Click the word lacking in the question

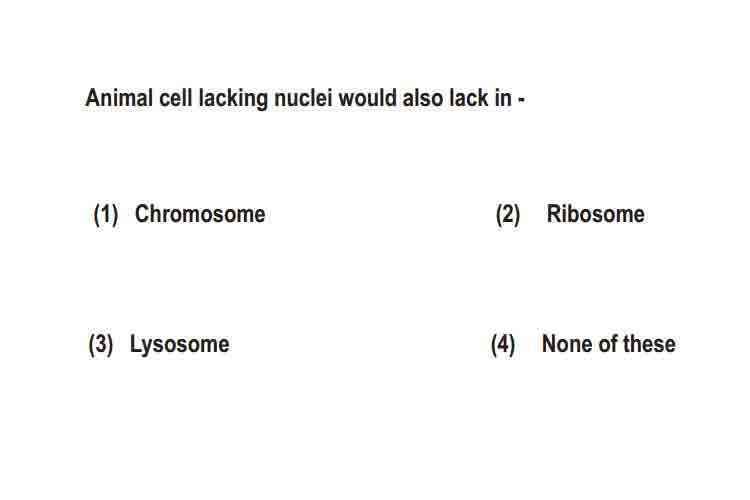(x=233, y=99)
